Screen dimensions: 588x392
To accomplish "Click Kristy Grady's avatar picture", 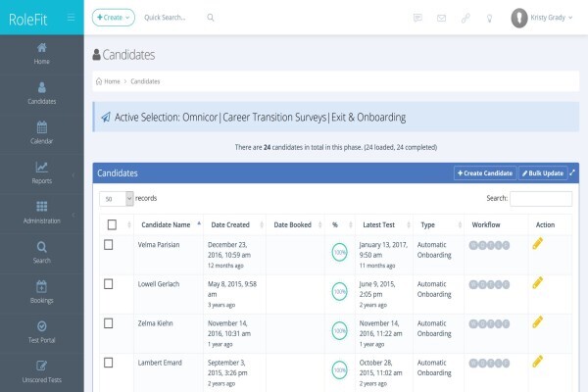I will [519, 18].
